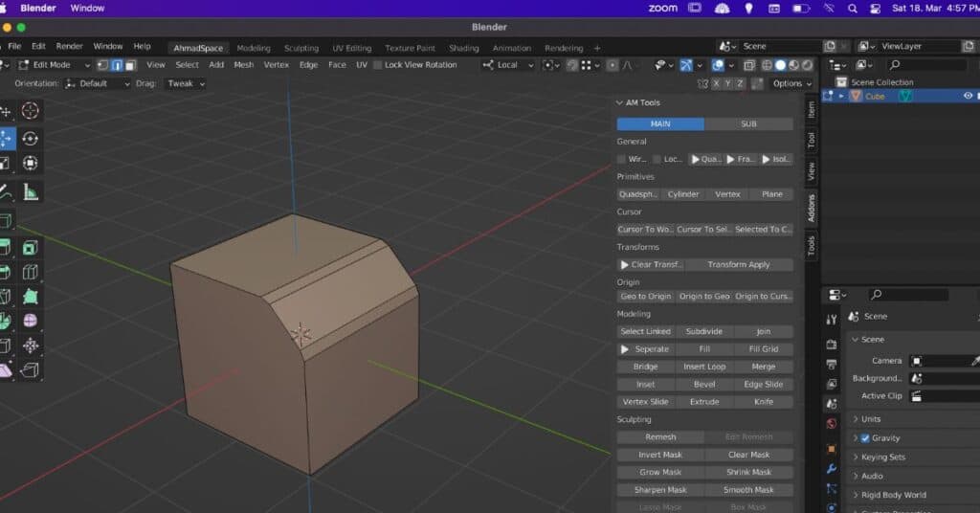Open the Modifiers properties tab
The image size is (980, 513).
pyautogui.click(x=832, y=469)
